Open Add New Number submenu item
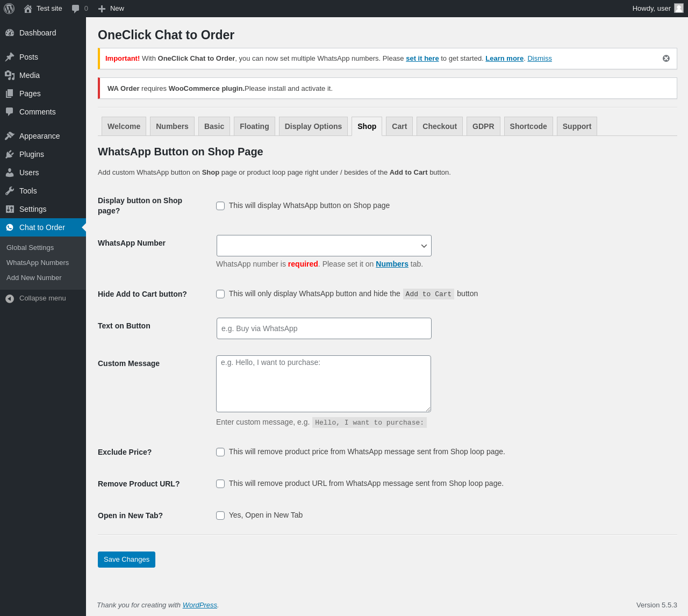 [34, 278]
